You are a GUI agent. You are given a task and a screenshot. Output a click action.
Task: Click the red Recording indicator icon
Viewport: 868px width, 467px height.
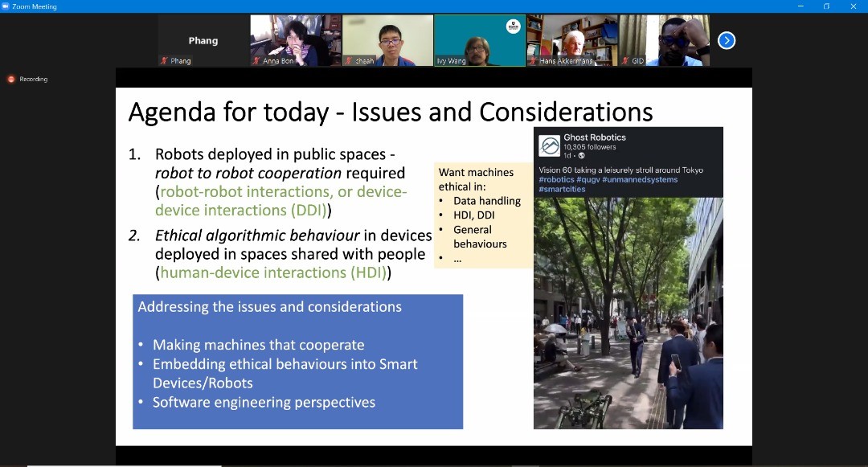11,79
